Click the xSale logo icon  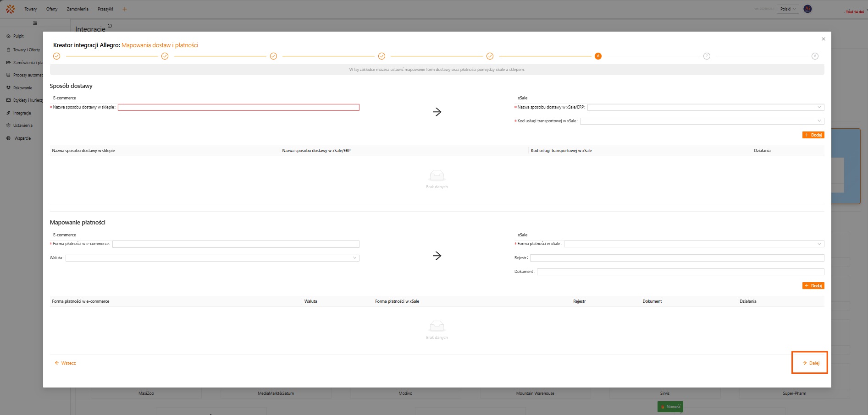[x=11, y=9]
